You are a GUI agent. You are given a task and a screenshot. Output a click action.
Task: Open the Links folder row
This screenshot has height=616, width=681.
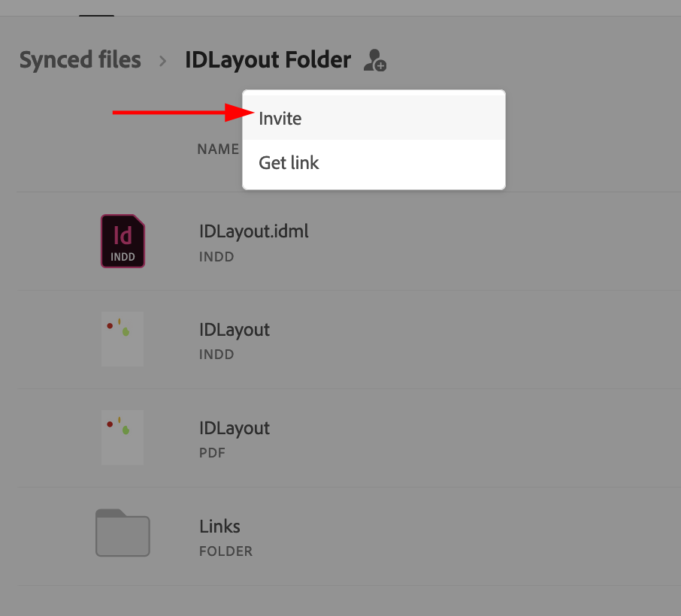click(x=219, y=527)
